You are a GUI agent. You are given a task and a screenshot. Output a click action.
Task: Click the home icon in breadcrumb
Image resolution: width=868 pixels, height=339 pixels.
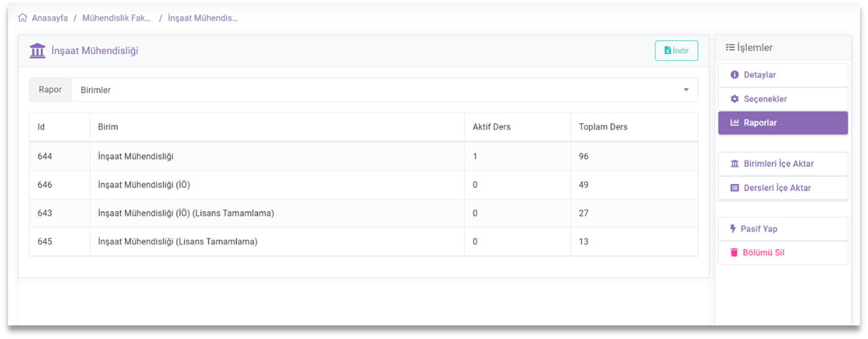(23, 18)
